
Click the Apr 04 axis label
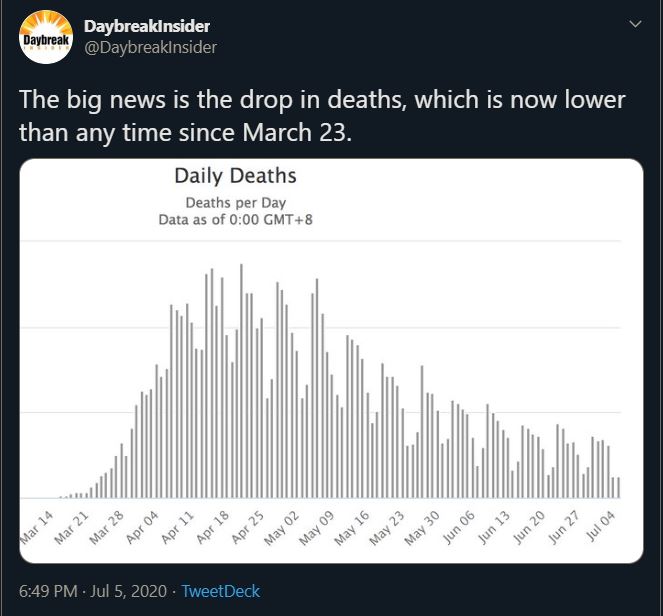pyautogui.click(x=142, y=527)
